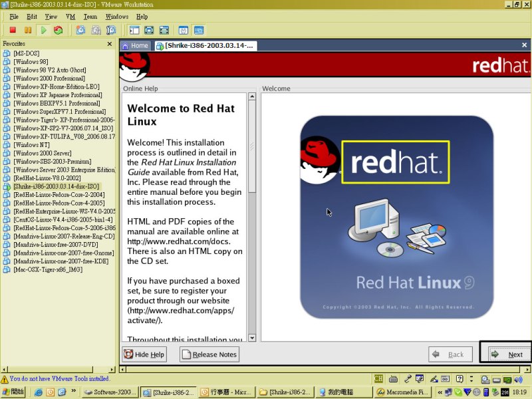Viewport: 532px width, 399px height.
Task: Click Favorites list horizontal scroll left arrow
Action: pos(4,370)
